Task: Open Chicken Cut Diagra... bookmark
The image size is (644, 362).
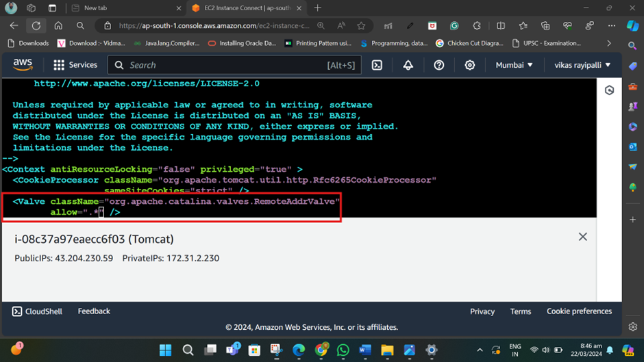Action: click(469, 43)
